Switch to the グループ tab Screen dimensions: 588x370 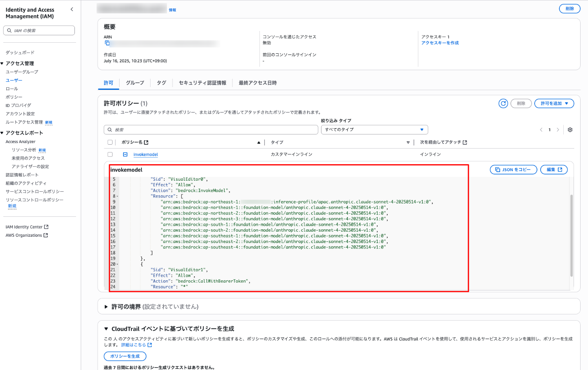(x=135, y=83)
